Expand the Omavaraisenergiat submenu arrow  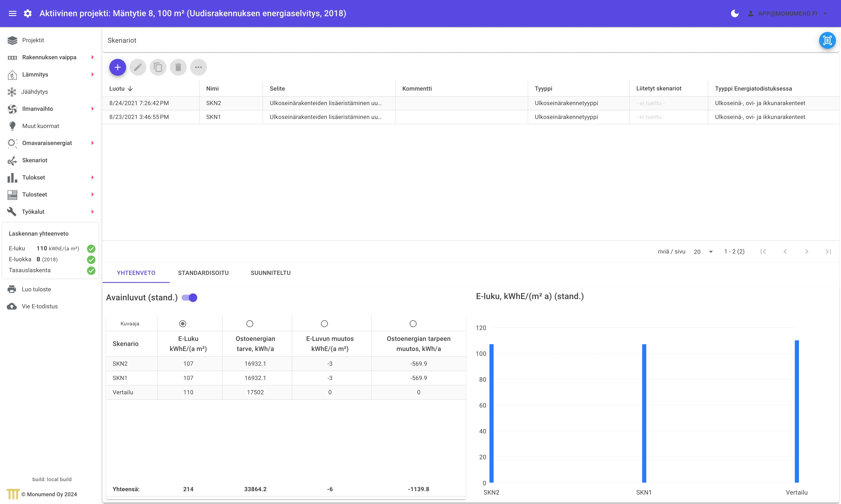coord(92,143)
